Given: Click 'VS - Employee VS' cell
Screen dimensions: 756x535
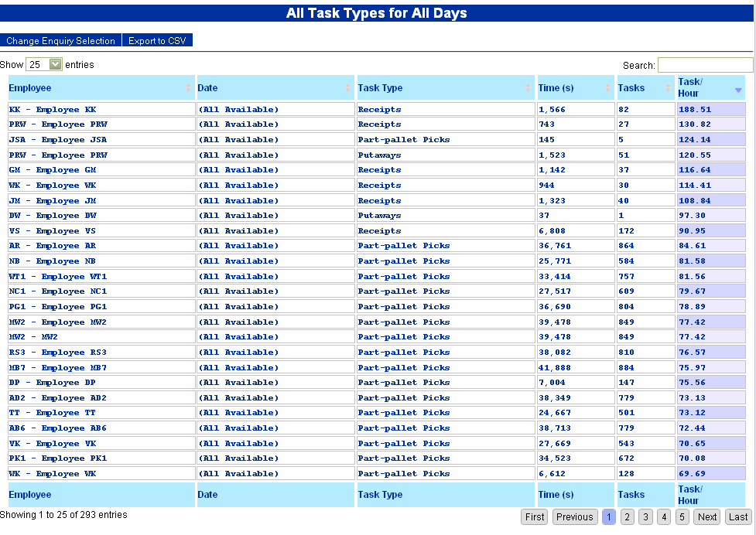Looking at the screenshot, I should (101, 230).
